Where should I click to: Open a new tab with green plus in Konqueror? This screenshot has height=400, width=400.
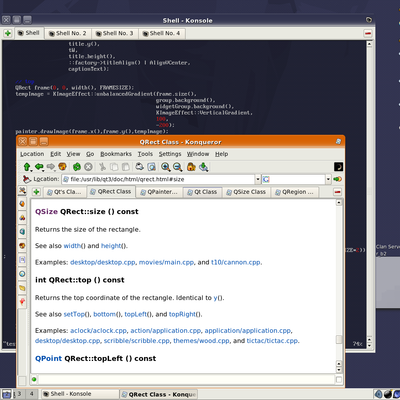pyautogui.click(x=36, y=192)
